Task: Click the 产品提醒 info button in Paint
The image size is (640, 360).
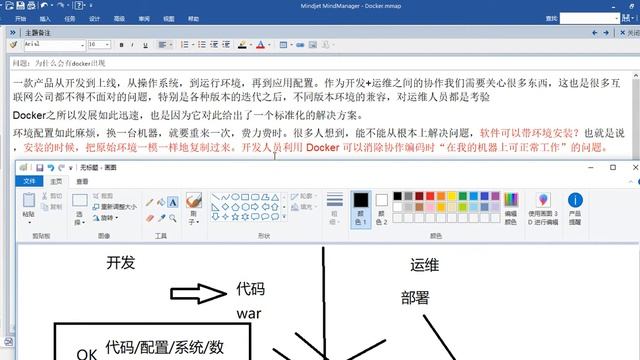Action: pyautogui.click(x=575, y=209)
